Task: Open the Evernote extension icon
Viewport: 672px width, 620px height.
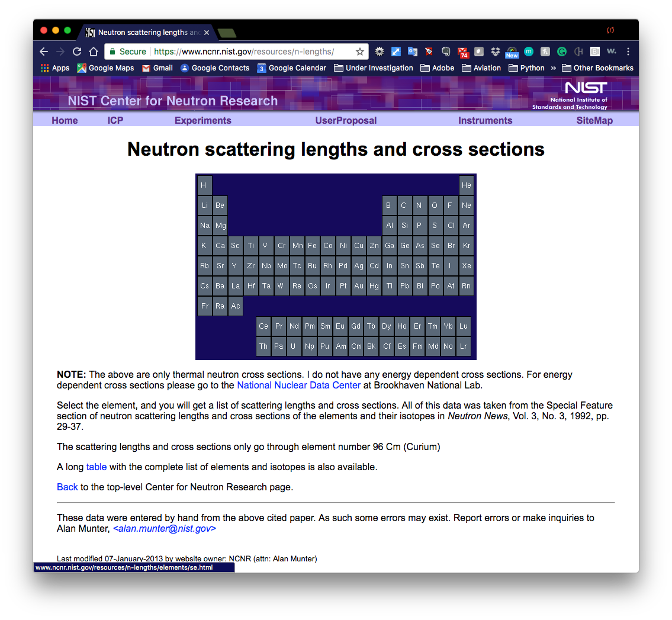Action: 446,52
